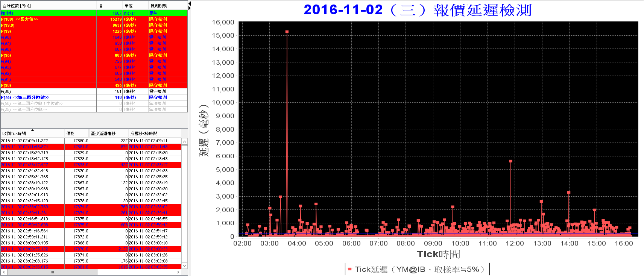Select the P(97) row
Viewport: 644px width, 276px height.
point(94,43)
